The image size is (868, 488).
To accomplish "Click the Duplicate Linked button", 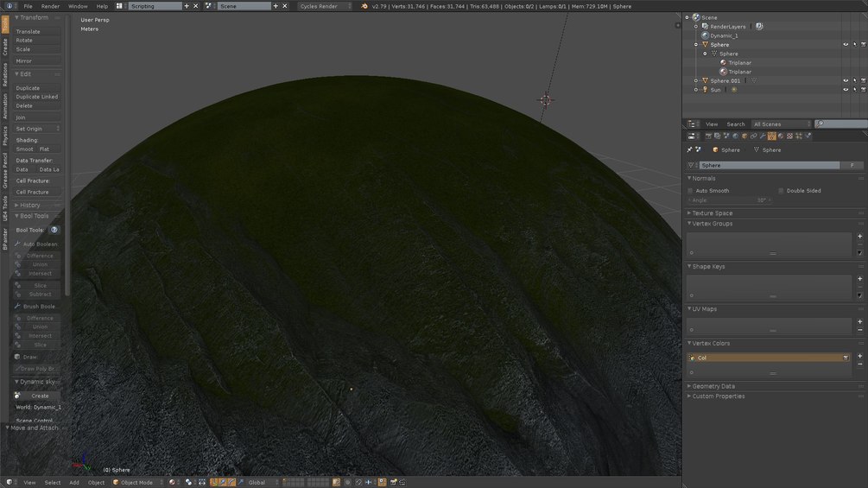I will tap(37, 97).
